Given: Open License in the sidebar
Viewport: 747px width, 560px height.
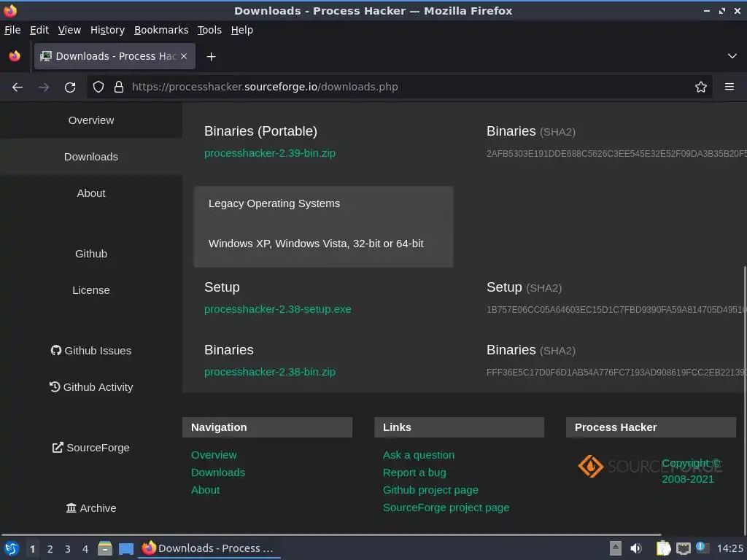Looking at the screenshot, I should tap(91, 290).
